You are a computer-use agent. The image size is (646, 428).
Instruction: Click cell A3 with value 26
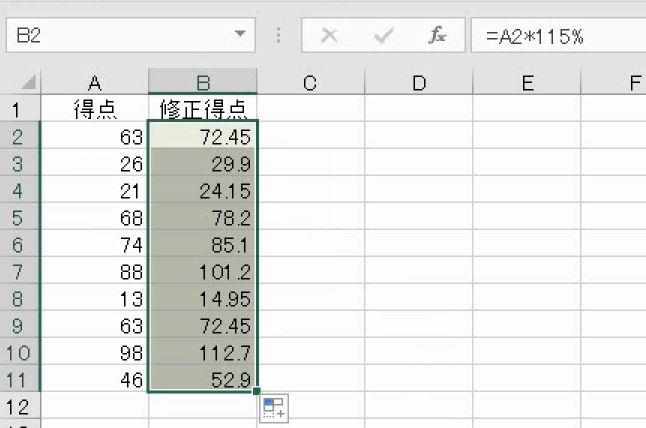point(95,162)
